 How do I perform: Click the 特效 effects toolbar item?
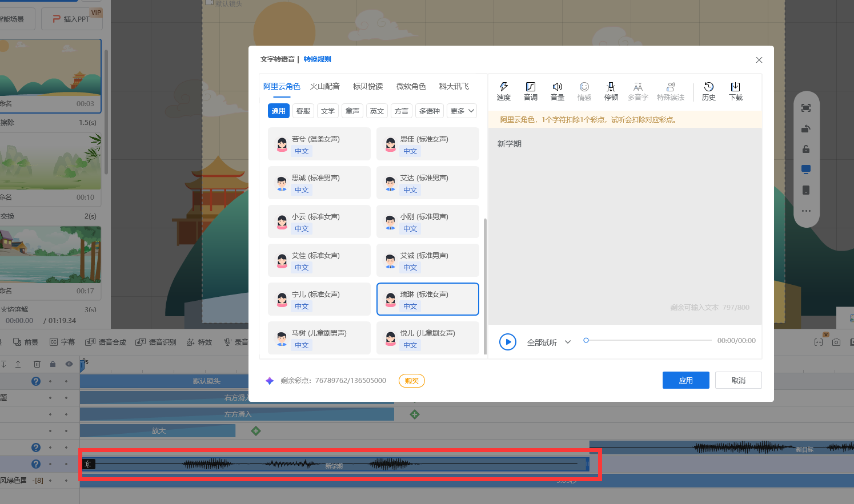pos(199,342)
